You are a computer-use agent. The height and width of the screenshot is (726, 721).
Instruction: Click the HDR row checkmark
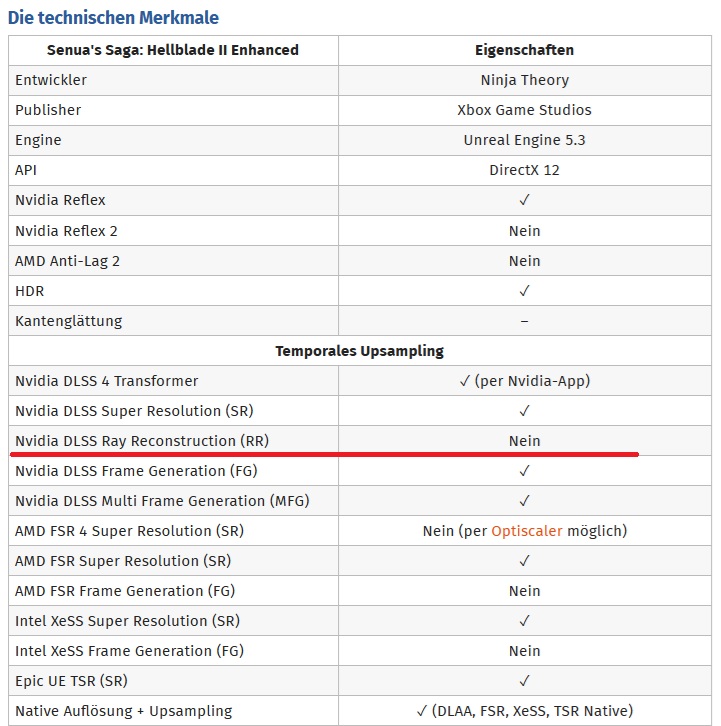[x=524, y=291]
